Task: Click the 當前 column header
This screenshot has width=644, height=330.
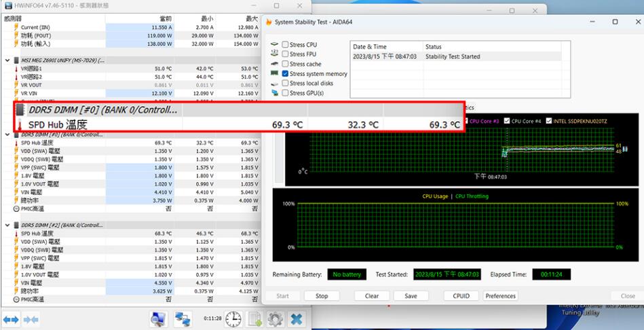Action: pyautogui.click(x=166, y=18)
